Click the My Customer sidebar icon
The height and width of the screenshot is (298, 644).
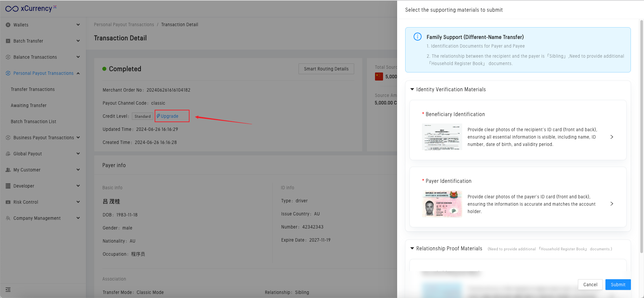[8, 170]
